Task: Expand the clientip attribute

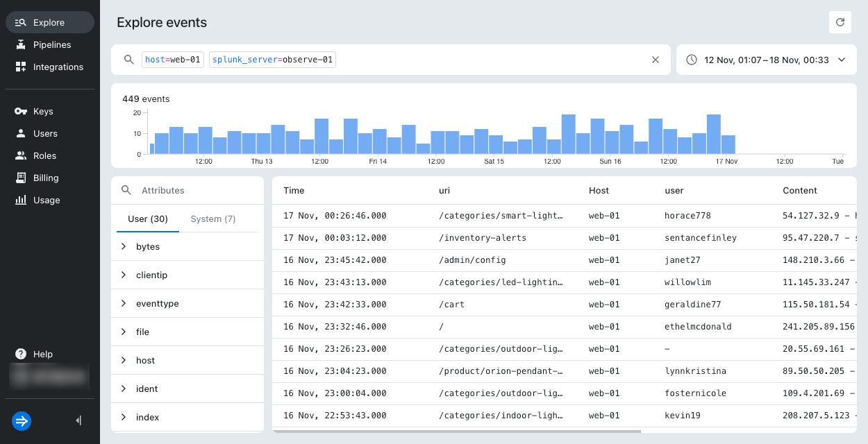Action: tap(124, 275)
